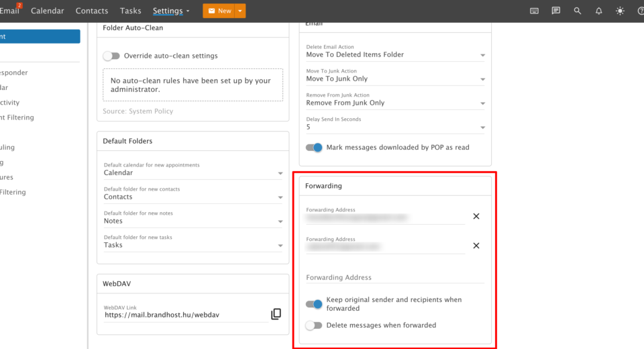
Task: Disable Keep original sender and recipients
Action: 314,304
